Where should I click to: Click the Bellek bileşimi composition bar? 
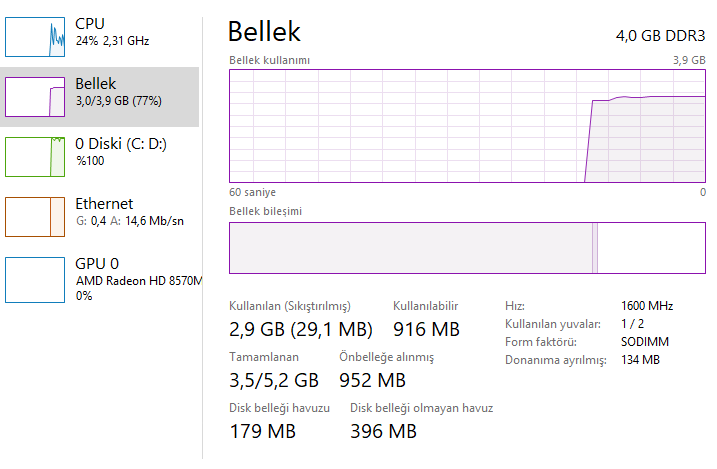(x=467, y=248)
